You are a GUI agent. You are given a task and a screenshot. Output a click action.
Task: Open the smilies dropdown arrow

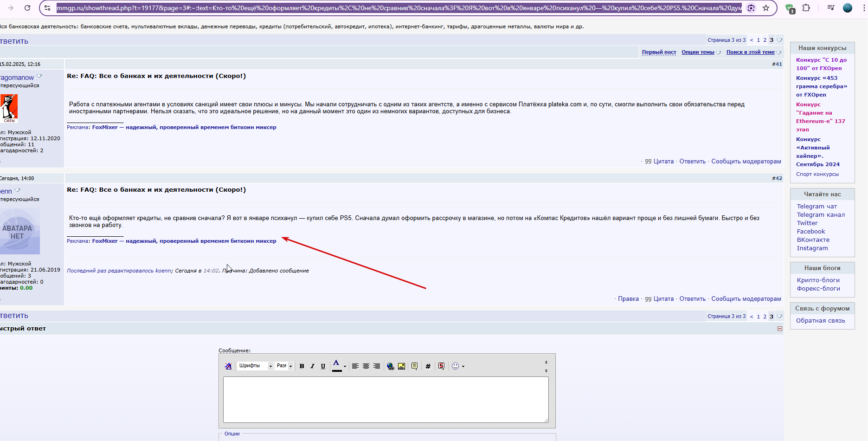pyautogui.click(x=463, y=366)
